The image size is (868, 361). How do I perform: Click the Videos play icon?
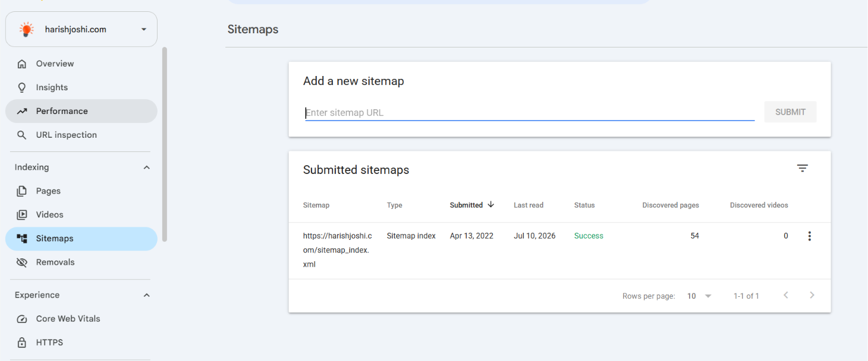coord(22,215)
